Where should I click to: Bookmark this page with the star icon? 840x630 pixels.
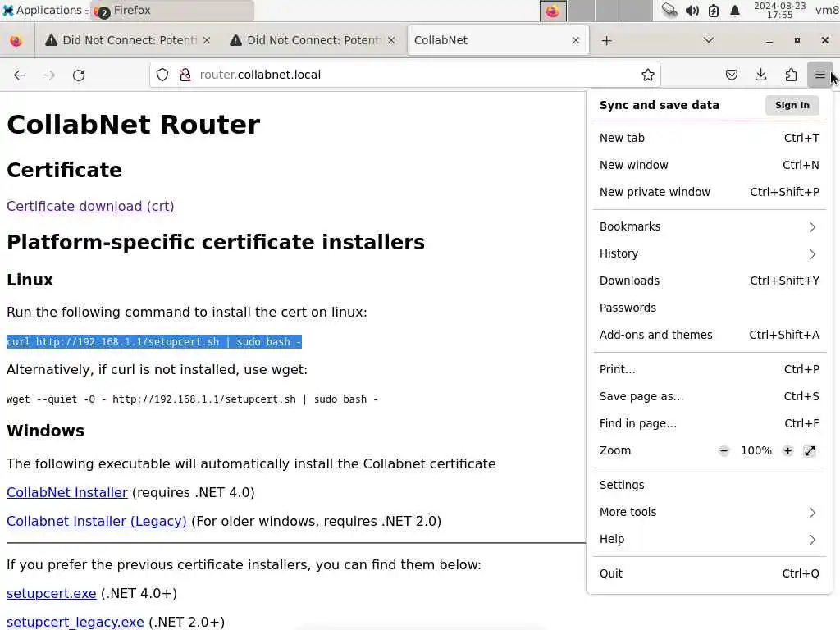coord(648,75)
